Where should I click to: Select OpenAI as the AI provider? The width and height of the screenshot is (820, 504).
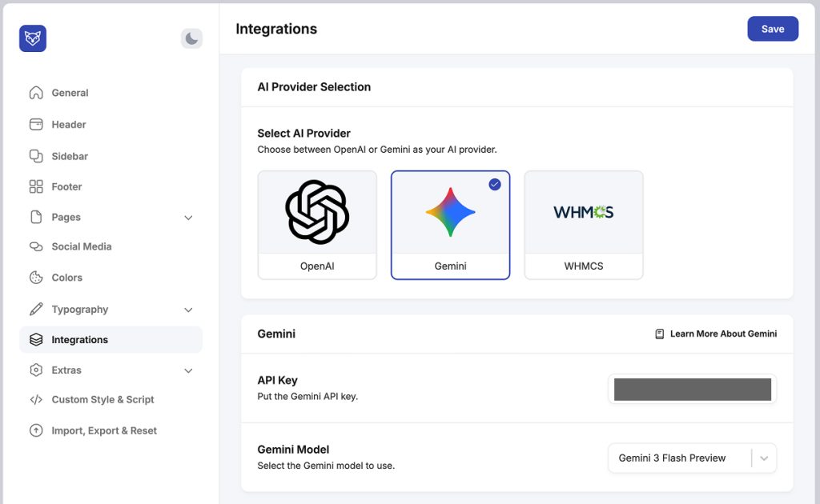[317, 225]
